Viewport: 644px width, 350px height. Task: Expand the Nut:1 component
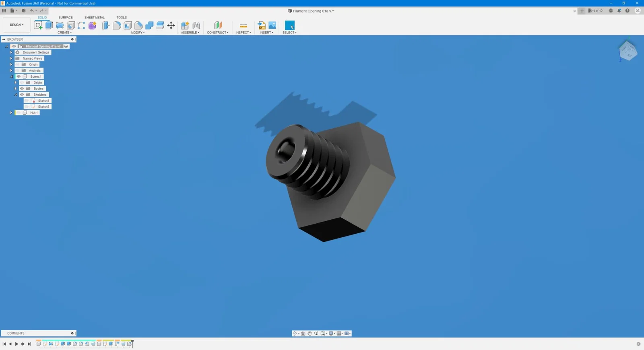coord(11,113)
